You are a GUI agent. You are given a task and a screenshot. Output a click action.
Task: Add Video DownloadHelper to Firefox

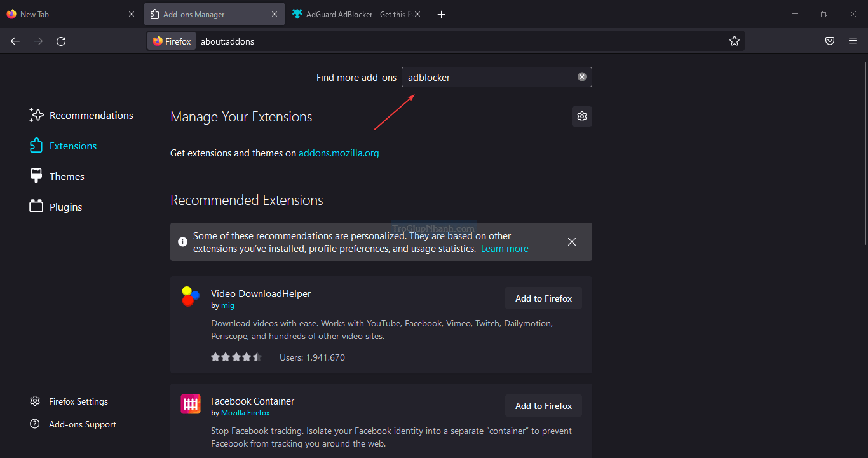point(543,298)
